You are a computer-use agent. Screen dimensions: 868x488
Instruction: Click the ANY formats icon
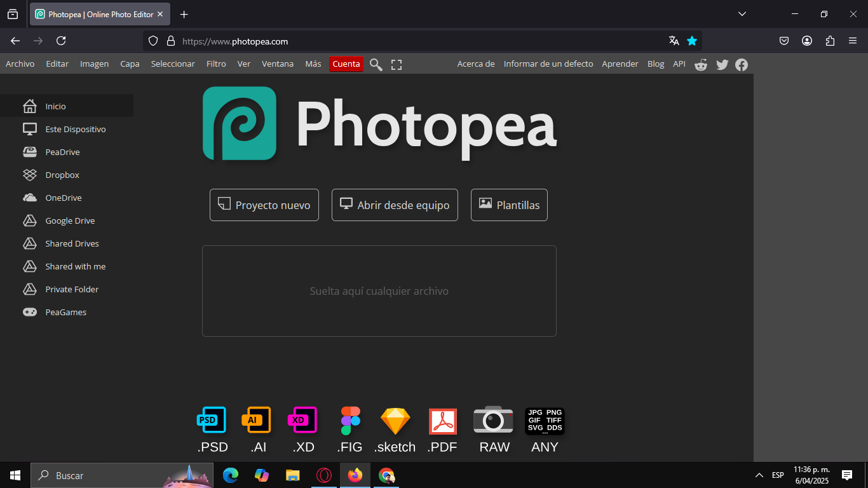[x=545, y=421]
